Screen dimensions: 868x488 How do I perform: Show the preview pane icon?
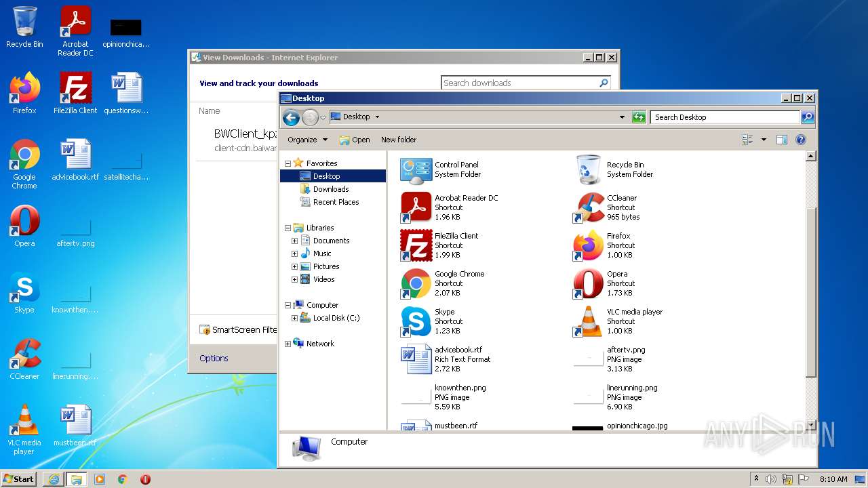pyautogui.click(x=781, y=140)
